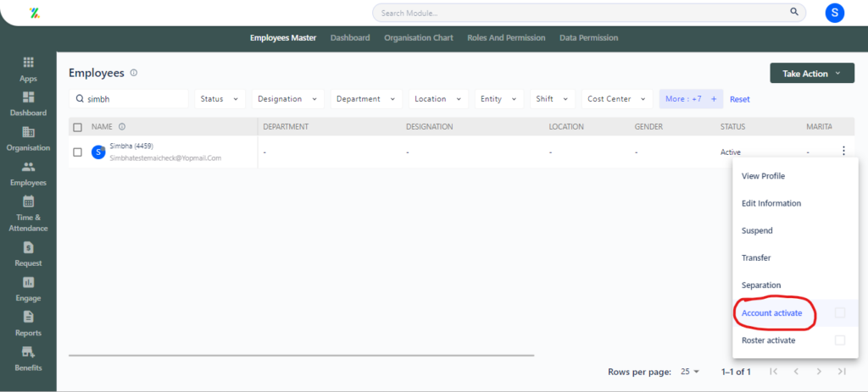Click GENDER column header

click(x=648, y=127)
